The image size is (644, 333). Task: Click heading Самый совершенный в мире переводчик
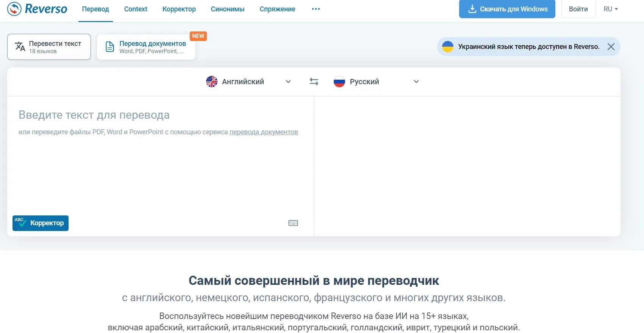tap(314, 281)
